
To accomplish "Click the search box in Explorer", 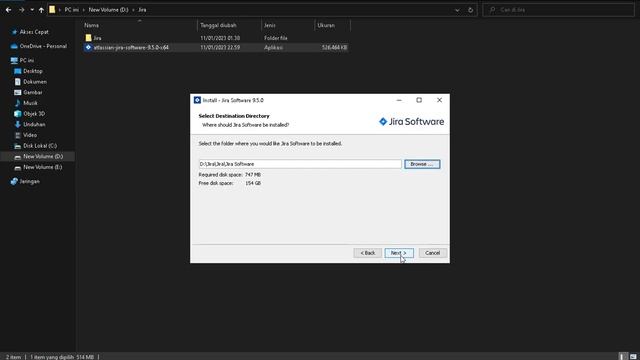I will tap(558, 10).
